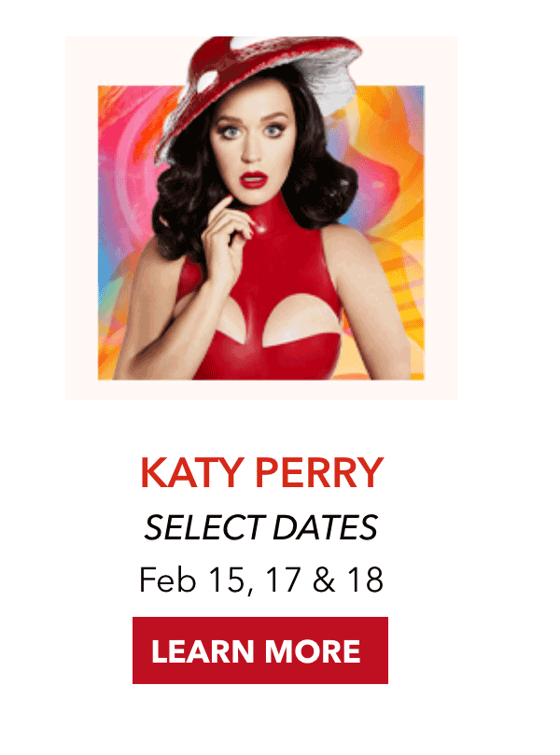Click the word SELECT in italic subtitle
This screenshot has height=755, width=560.
(x=204, y=527)
